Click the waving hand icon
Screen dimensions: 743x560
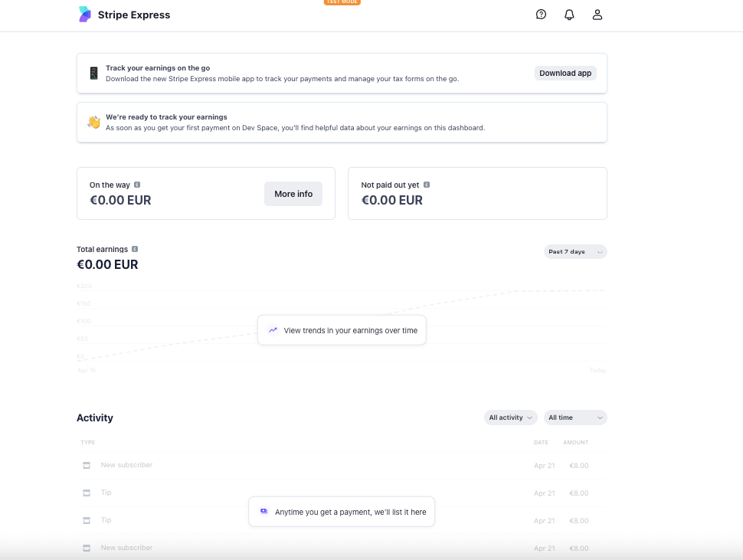pos(93,123)
